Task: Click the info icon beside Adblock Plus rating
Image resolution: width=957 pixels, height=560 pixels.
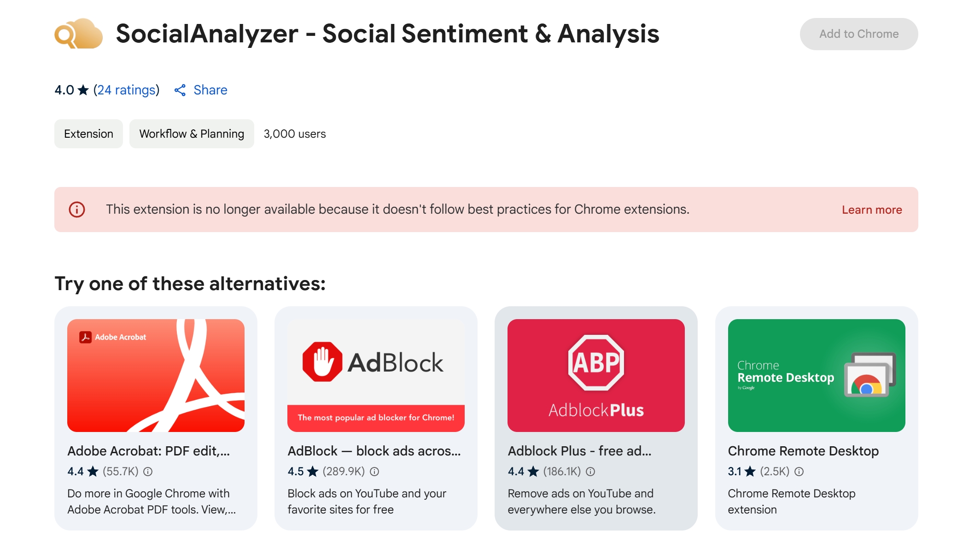Action: pos(591,471)
